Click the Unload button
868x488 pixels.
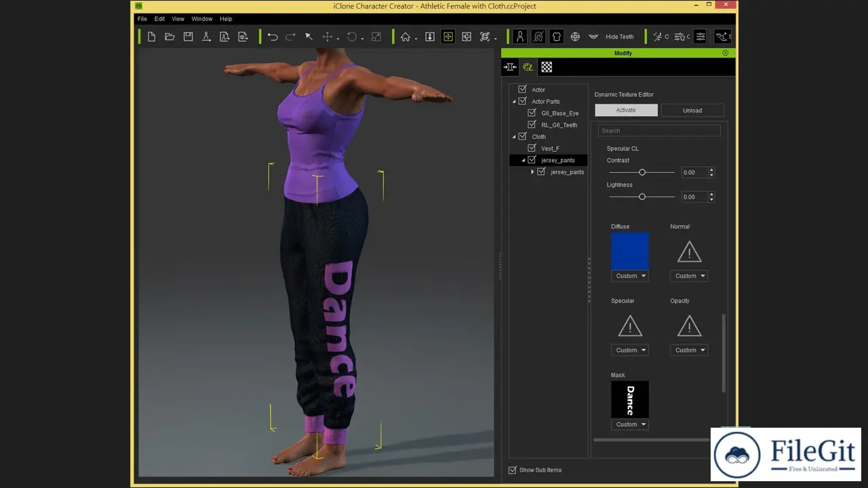[x=692, y=110]
